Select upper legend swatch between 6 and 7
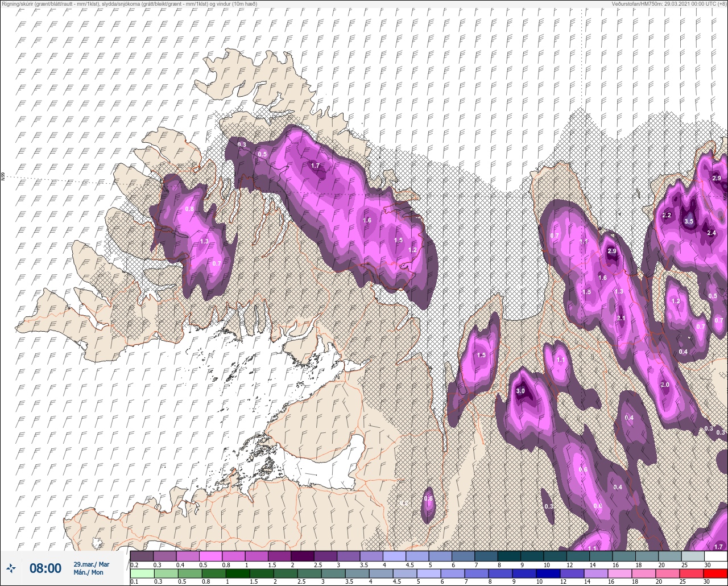Viewport: 728px width, 586px height. [x=464, y=556]
